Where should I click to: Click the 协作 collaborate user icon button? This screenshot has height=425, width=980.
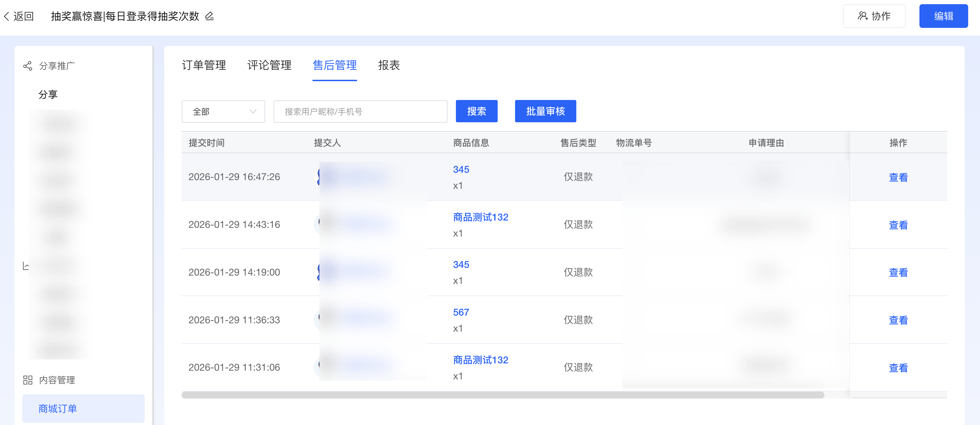[x=874, y=16]
